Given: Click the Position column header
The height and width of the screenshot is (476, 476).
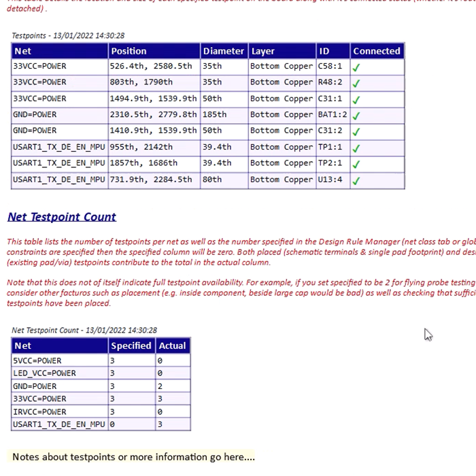Looking at the screenshot, I should [x=129, y=51].
